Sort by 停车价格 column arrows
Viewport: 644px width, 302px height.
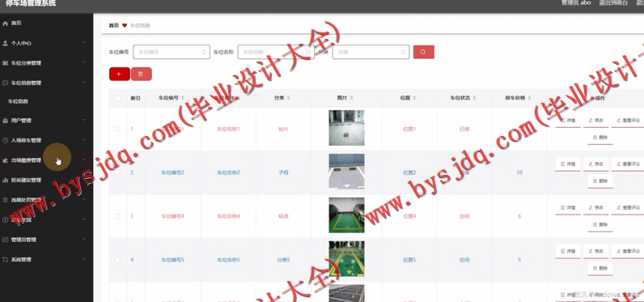(529, 98)
